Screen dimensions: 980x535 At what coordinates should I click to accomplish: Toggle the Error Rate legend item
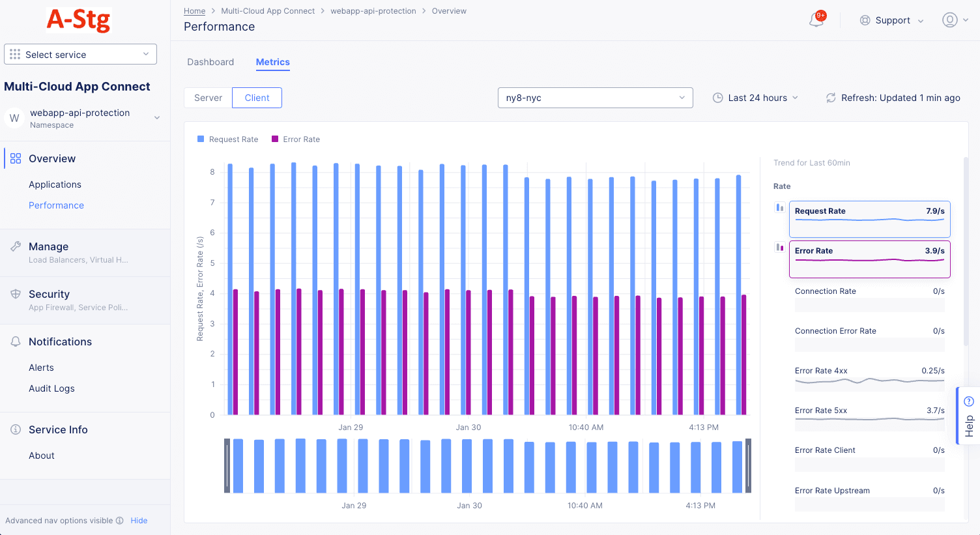click(295, 139)
